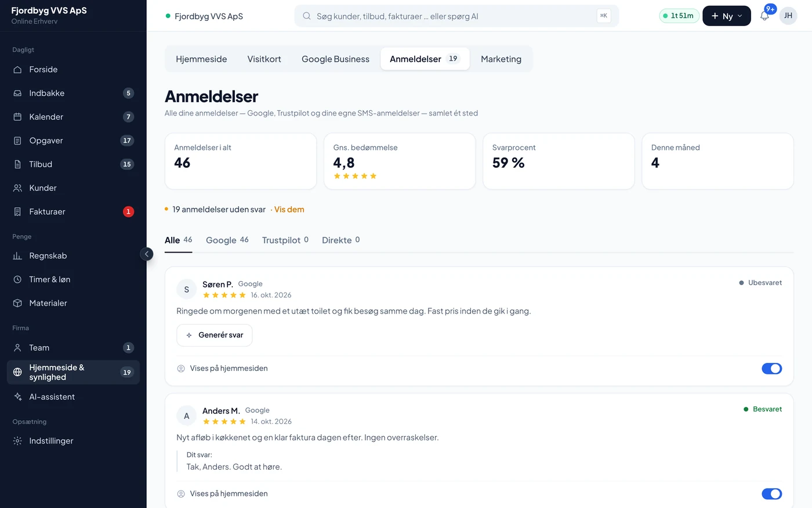This screenshot has width=812, height=508.
Task: Click the Team person icon
Action: [17, 348]
